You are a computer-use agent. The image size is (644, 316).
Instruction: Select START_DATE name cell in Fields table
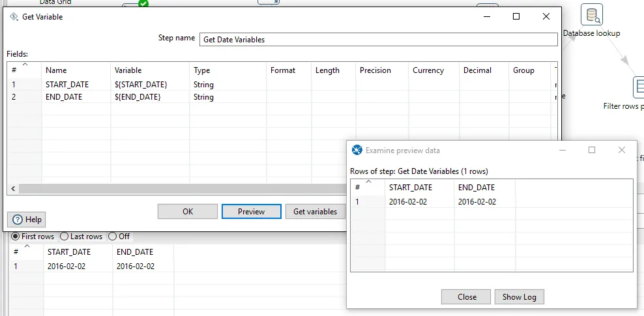76,85
